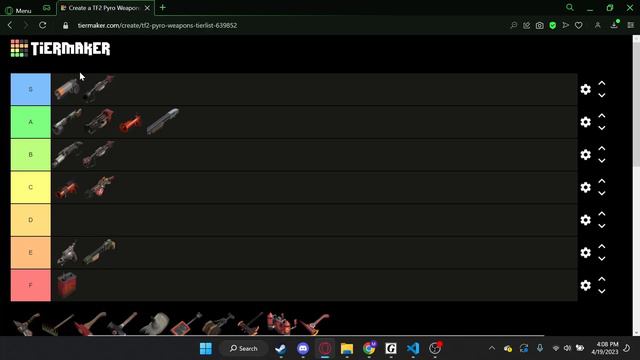
Task: Switch to the Create a TF2 Pyro Weapon tab
Action: point(104,8)
